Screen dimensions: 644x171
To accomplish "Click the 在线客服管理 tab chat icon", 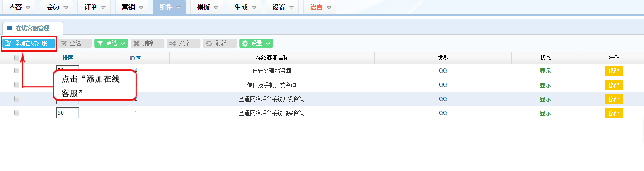I will (x=10, y=29).
